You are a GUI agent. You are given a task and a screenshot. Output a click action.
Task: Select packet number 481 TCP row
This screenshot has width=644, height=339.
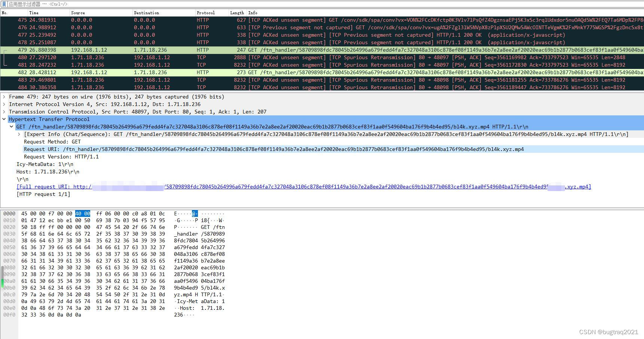322,65
